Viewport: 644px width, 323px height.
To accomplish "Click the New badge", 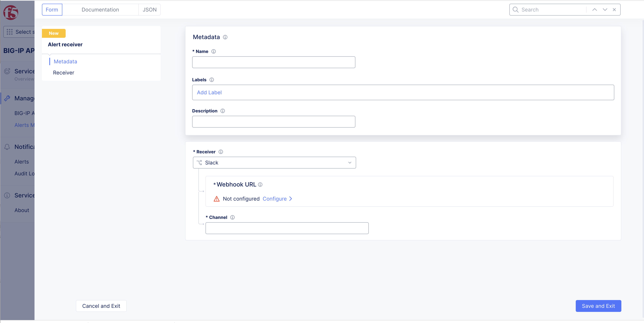I will point(54,33).
